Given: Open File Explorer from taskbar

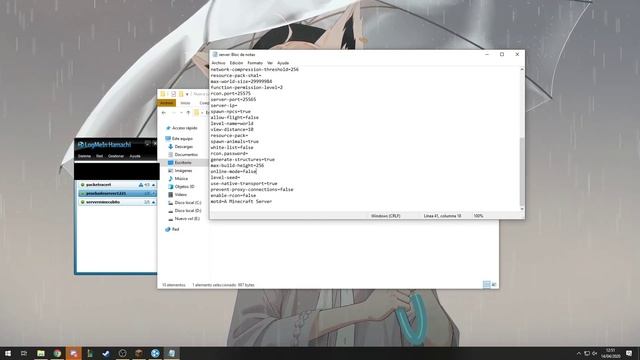Looking at the screenshot, I should click(41, 353).
